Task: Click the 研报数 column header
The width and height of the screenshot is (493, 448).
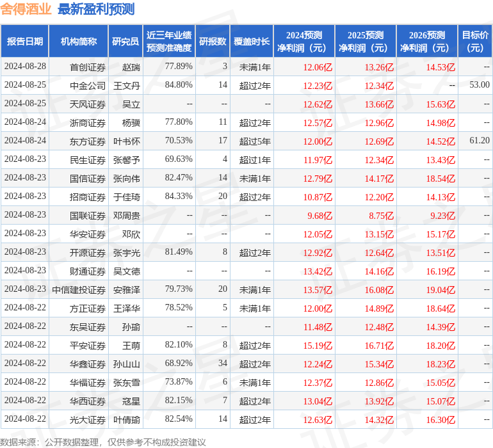Action: (213, 42)
